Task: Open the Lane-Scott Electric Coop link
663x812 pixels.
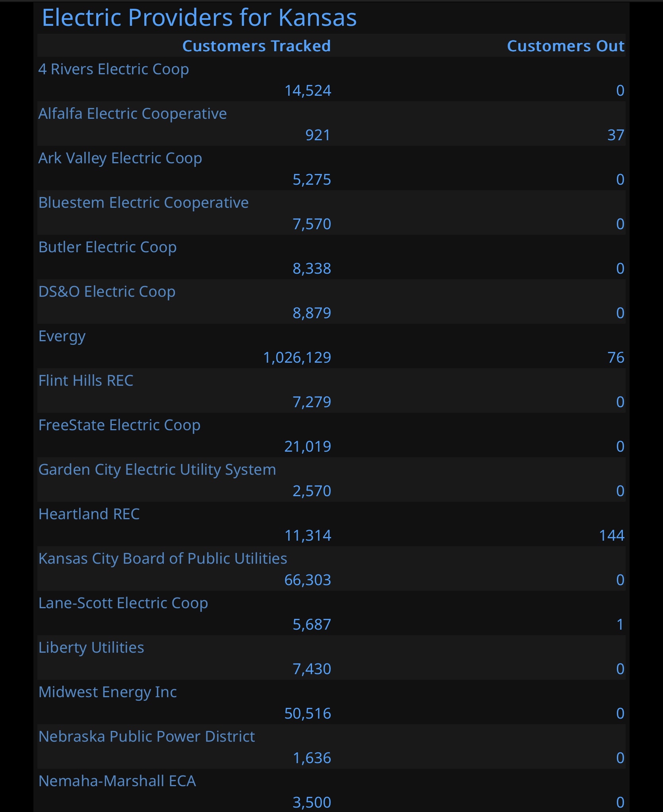Action: tap(123, 603)
